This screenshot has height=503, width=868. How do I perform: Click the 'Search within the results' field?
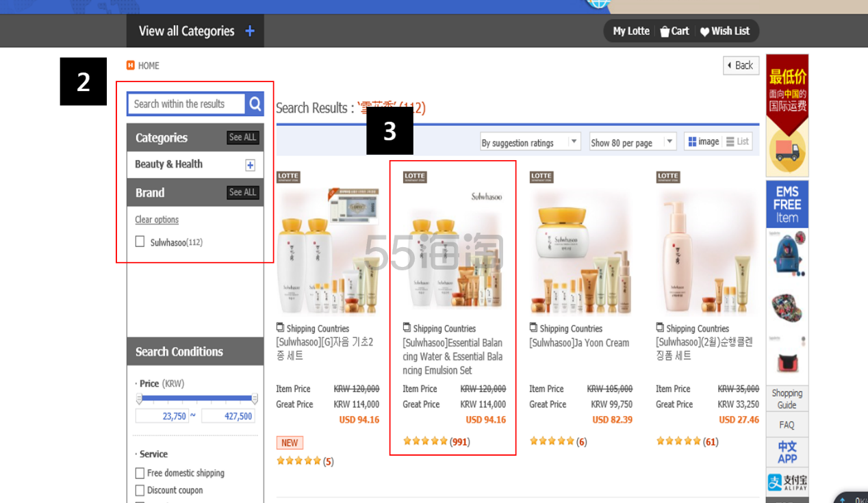tap(186, 104)
